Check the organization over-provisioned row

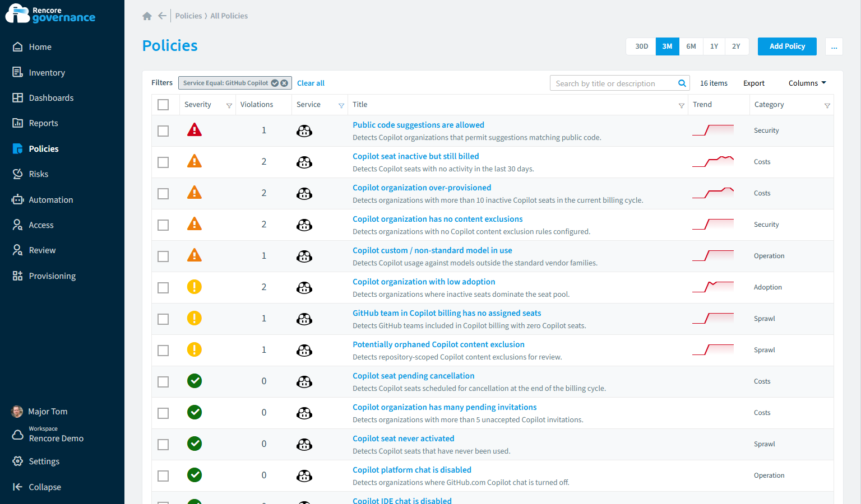[x=163, y=194]
